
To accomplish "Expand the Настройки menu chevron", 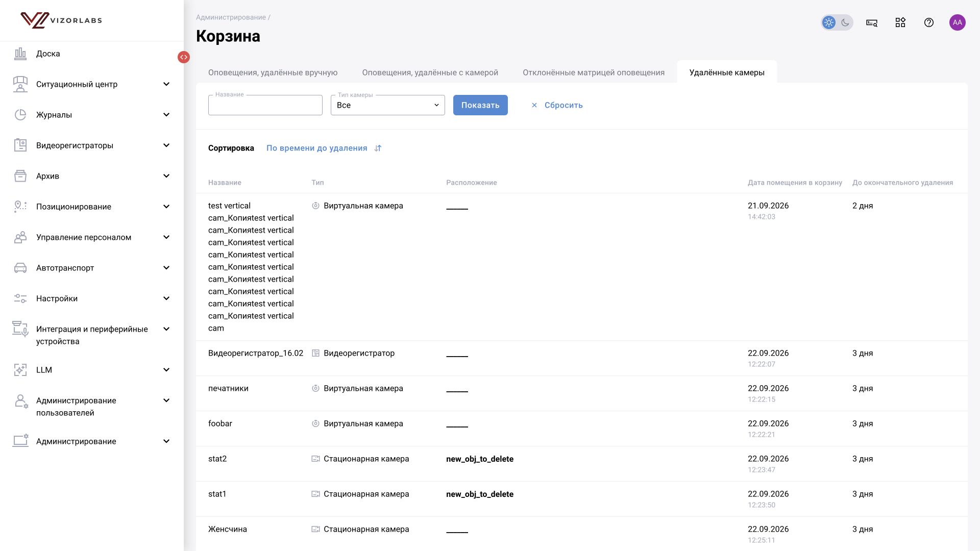I will [x=166, y=298].
